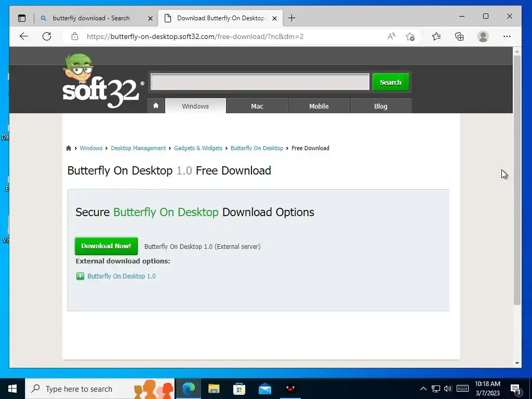Open the Butterfly On Desktop 1.0 external link

coord(122,276)
